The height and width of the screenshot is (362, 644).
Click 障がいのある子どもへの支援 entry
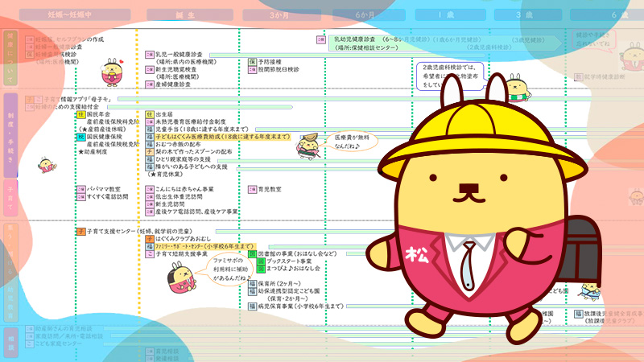(x=191, y=167)
